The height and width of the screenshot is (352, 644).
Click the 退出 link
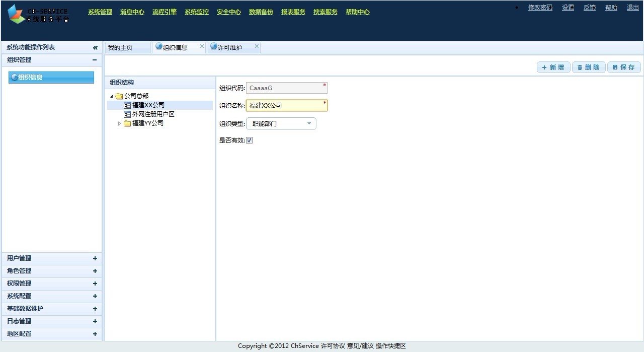633,8
